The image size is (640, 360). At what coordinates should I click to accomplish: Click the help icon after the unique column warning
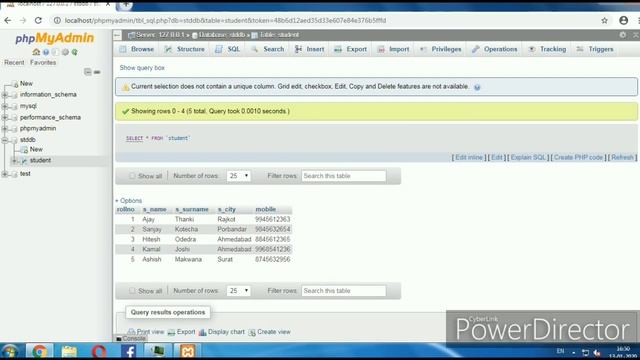tap(477, 87)
